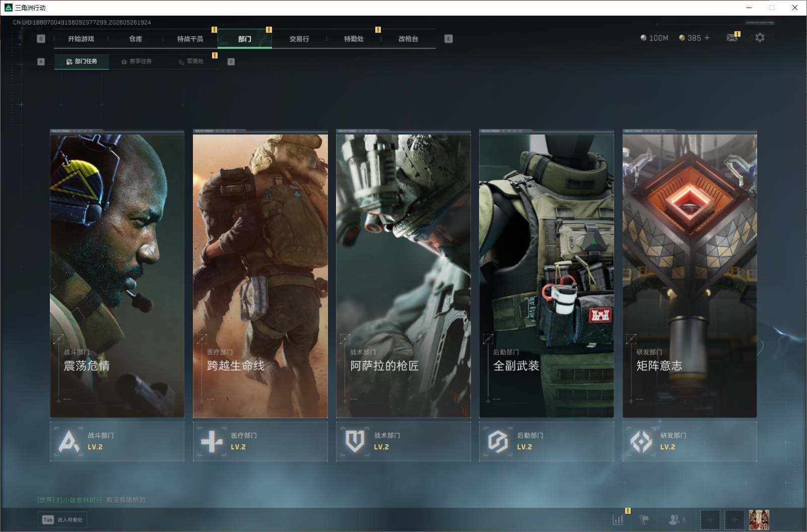Open the friends list icon showing 5
This screenshot has width=807, height=532.
[677, 519]
